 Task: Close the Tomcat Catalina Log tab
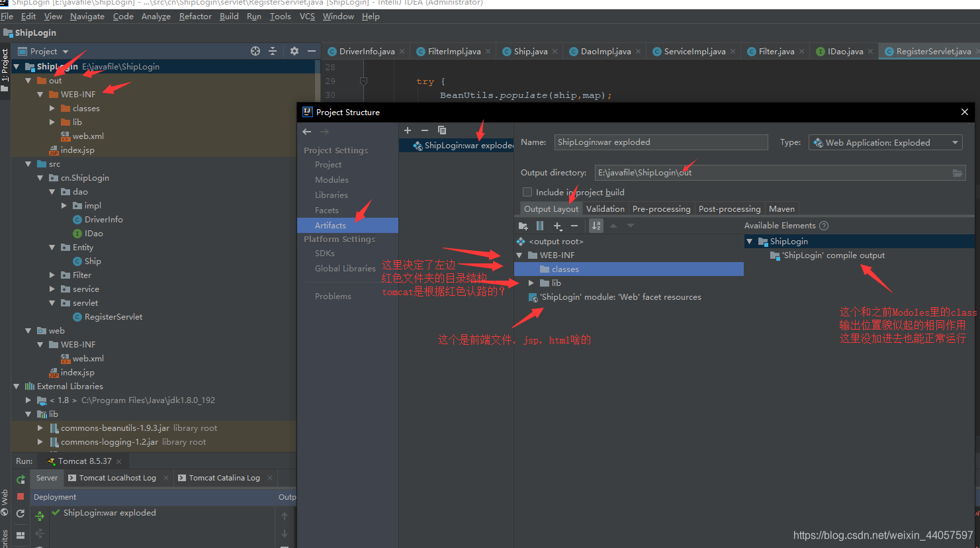pos(270,478)
